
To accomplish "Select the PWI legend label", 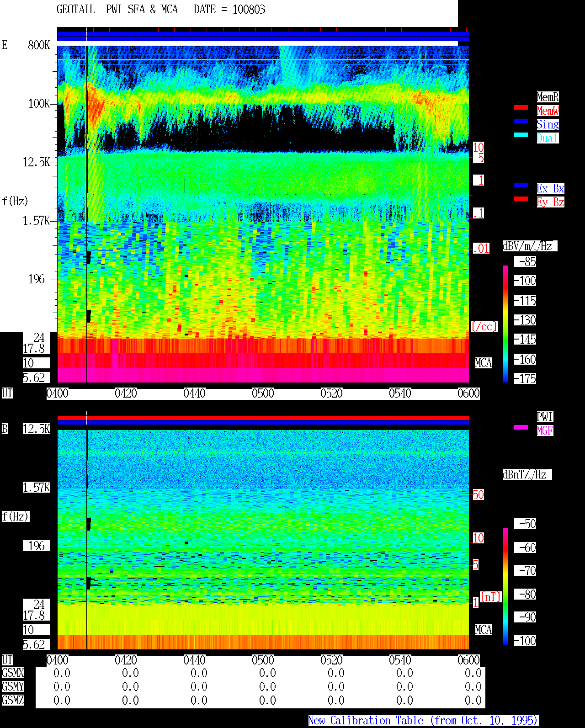I will point(545,417).
